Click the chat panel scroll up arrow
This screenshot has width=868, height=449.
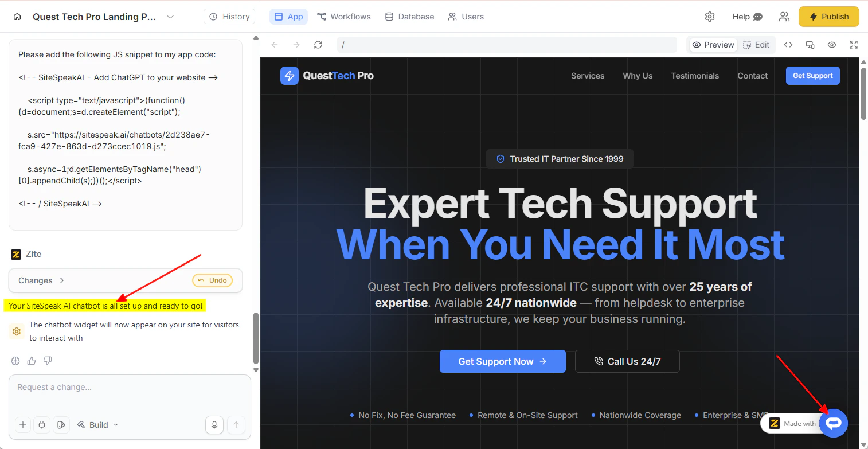click(256, 37)
